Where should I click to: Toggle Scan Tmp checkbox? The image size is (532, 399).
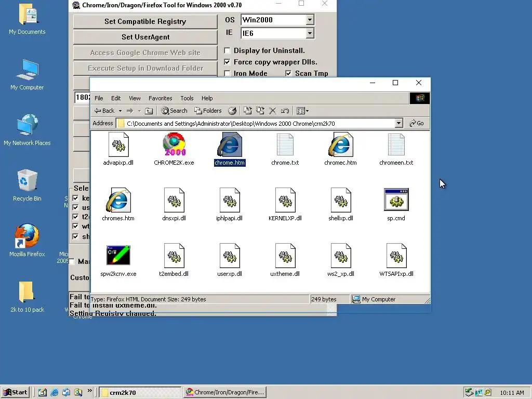pyautogui.click(x=288, y=73)
